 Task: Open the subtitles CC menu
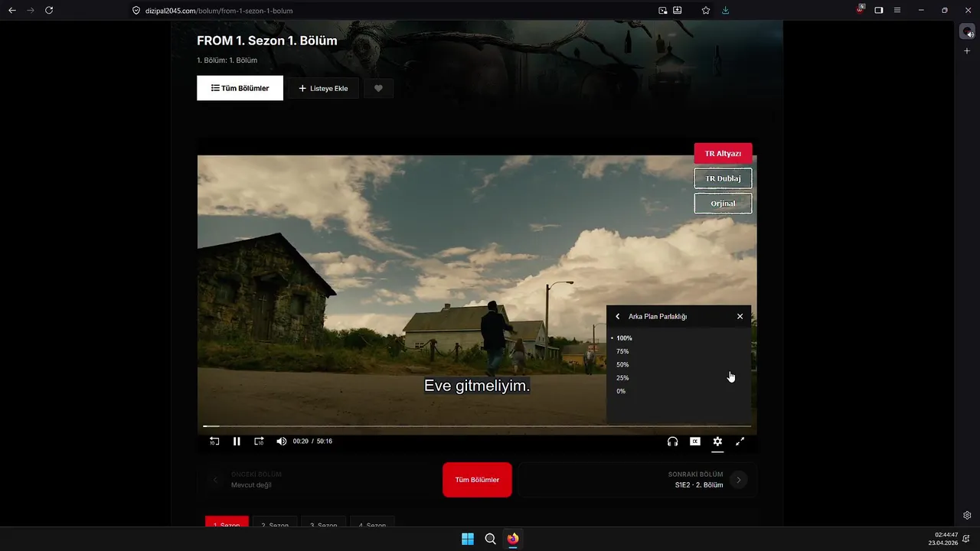[x=695, y=442]
